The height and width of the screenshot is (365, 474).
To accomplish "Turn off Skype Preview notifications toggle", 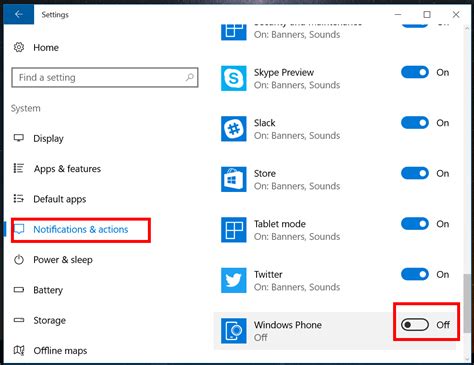I will [x=415, y=72].
